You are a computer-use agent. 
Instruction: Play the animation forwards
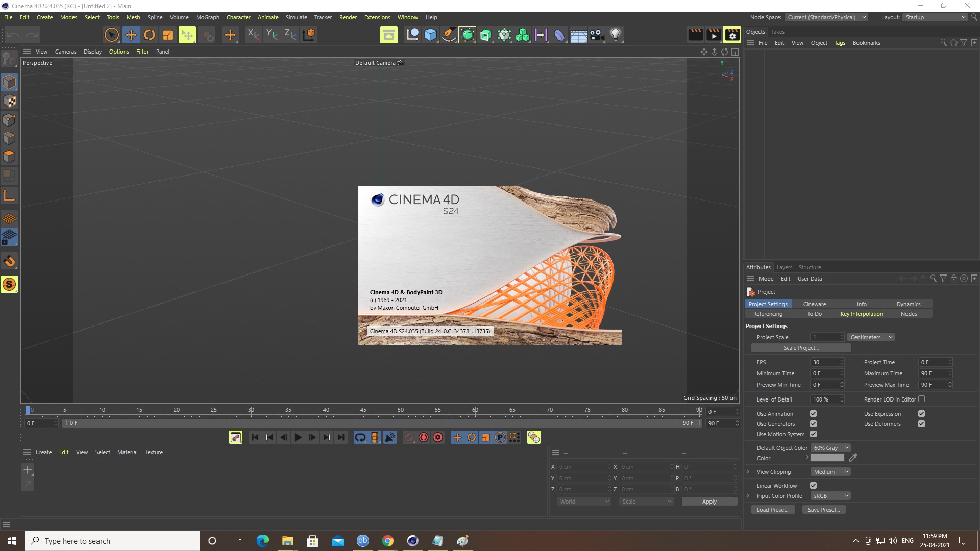click(x=298, y=437)
